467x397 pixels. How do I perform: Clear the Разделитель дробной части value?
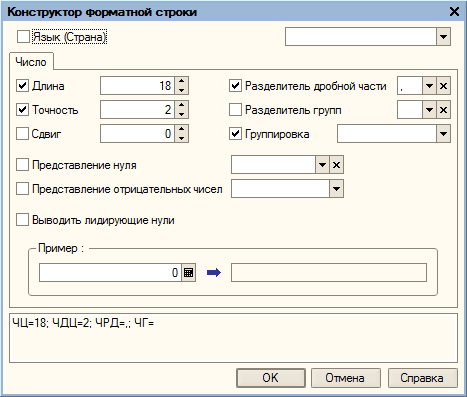pos(443,86)
